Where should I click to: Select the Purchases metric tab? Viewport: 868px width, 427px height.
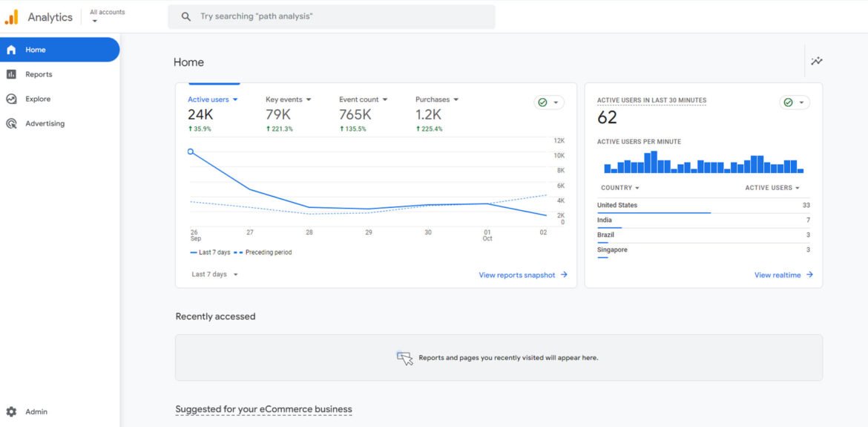coord(433,100)
